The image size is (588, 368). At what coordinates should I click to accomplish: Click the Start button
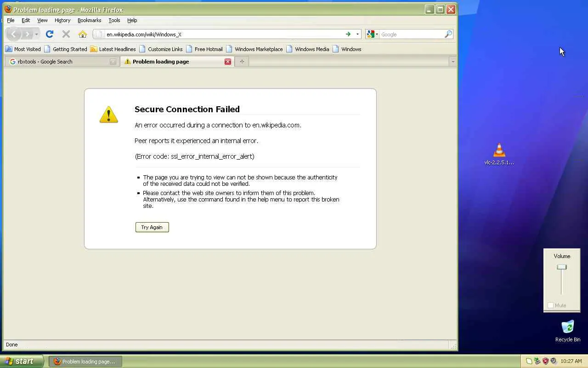click(x=22, y=361)
